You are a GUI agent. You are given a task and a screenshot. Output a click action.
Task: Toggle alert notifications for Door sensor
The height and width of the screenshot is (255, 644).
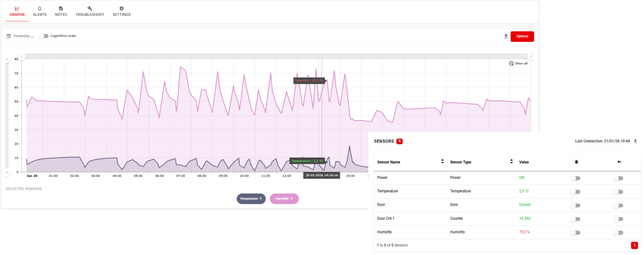575,206
